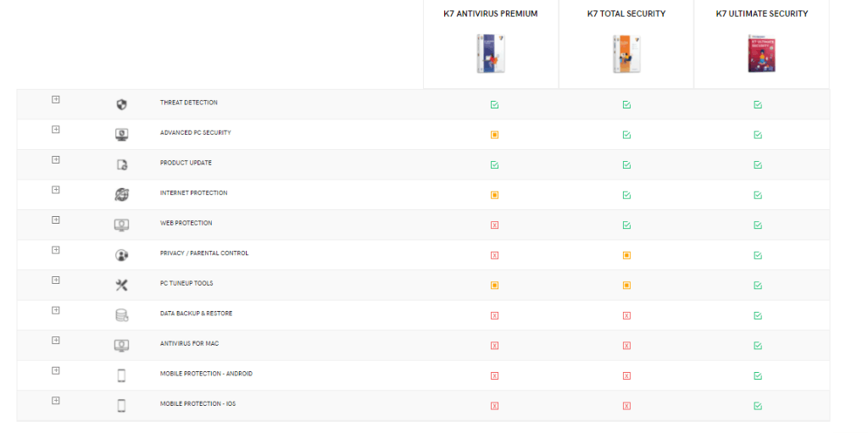This screenshot has height=433, width=868.
Task: Click the Advanced PC Security monitor icon
Action: (x=121, y=135)
